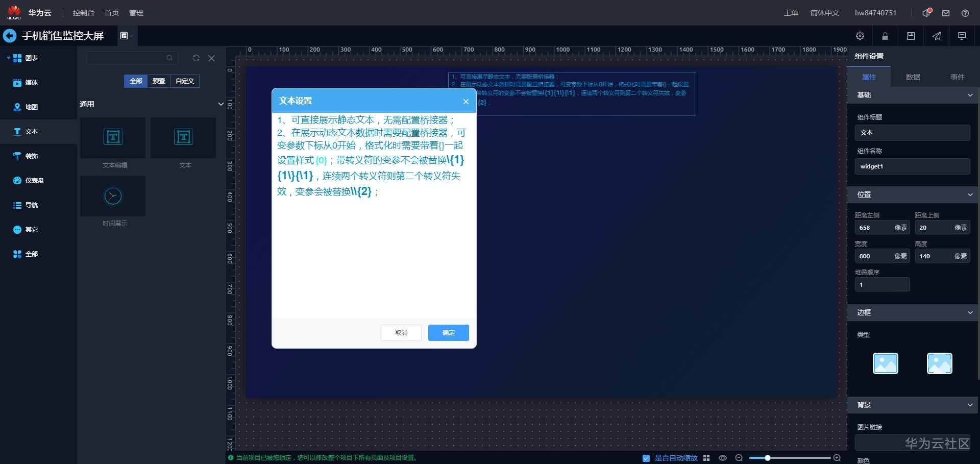
Task: Toggle eye visibility icon in status bar
Action: click(x=723, y=458)
